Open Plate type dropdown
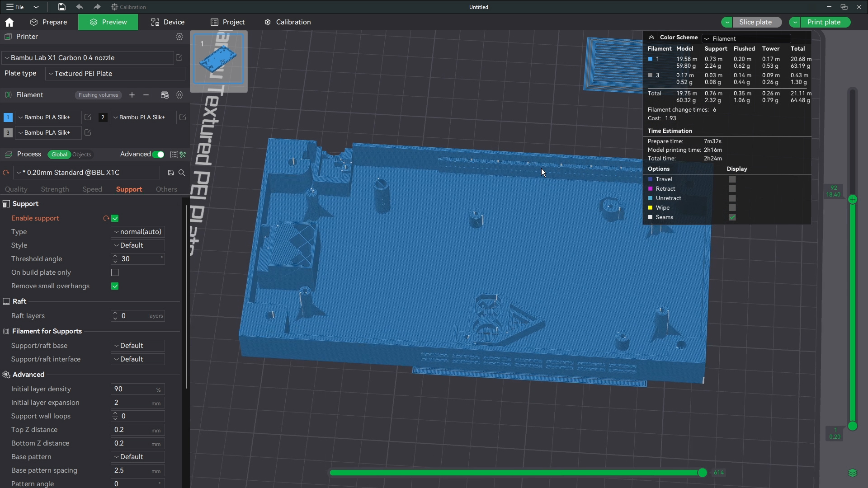 coord(115,74)
